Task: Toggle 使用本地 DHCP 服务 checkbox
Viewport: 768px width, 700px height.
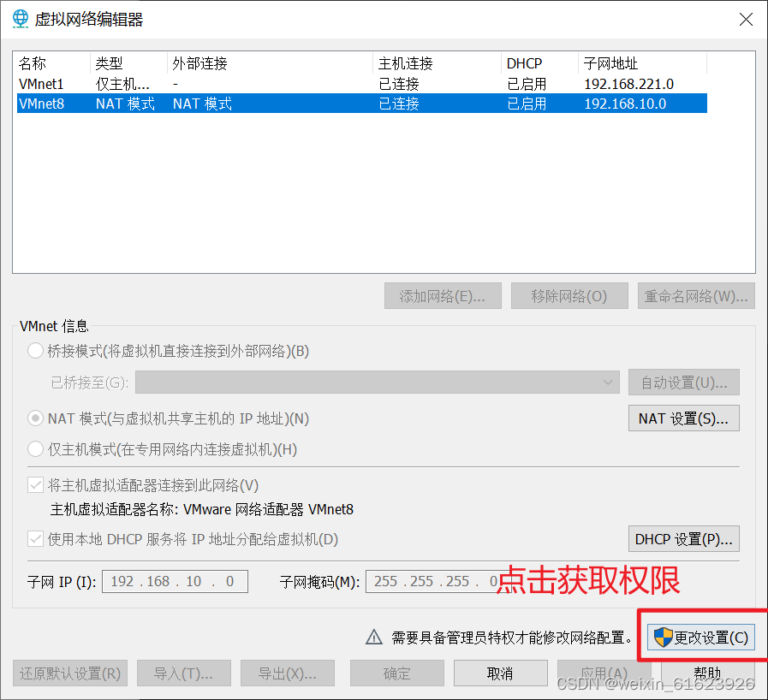Action: pyautogui.click(x=35, y=539)
